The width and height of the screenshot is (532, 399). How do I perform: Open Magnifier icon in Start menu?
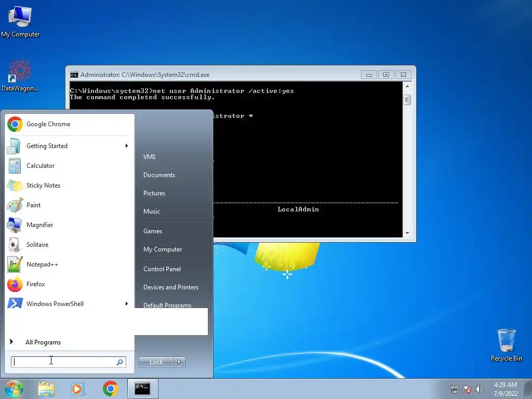[15, 224]
